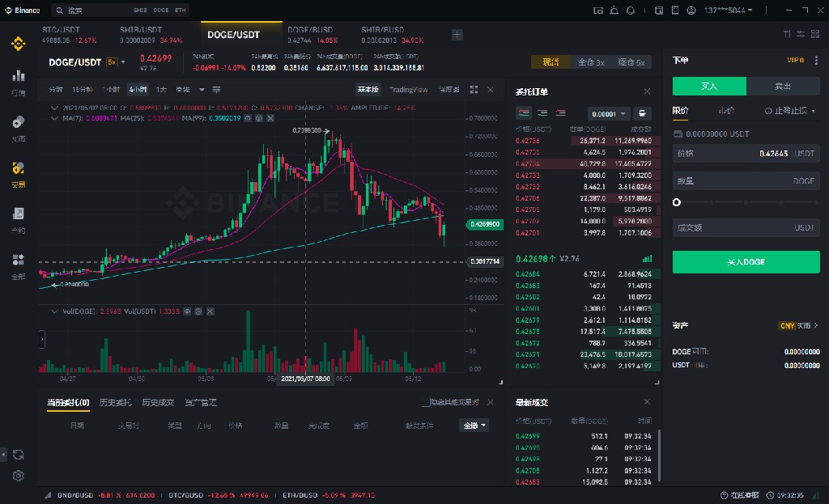The width and height of the screenshot is (829, 504).
Task: Click the green 买入DOGE buy button
Action: pos(746,262)
